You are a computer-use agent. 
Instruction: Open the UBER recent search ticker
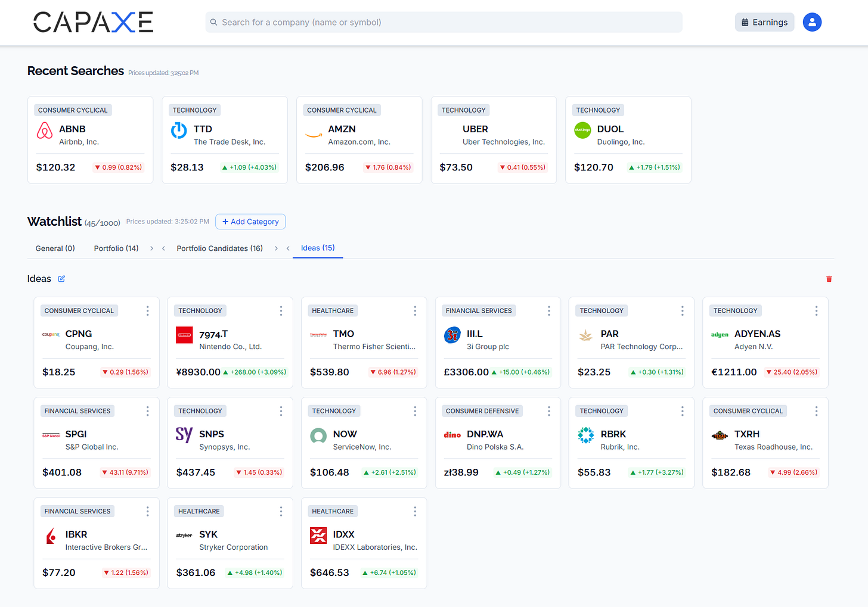(x=475, y=129)
